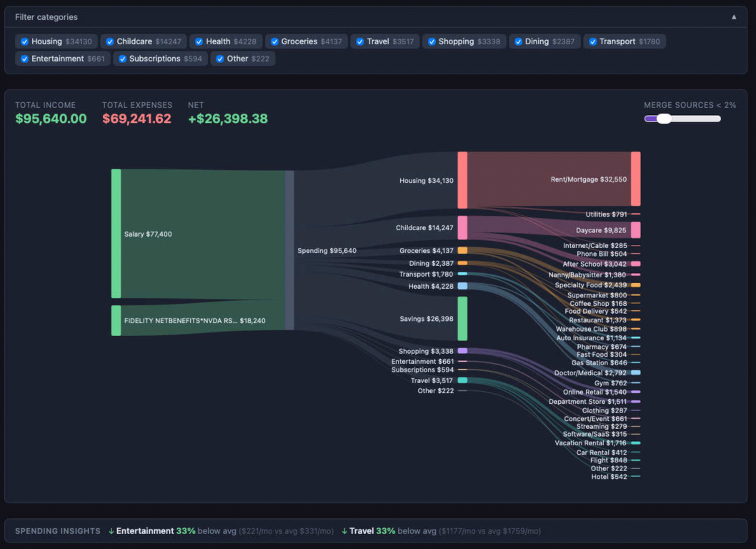Toggle the Health category checkbox
756x549 pixels.
pyautogui.click(x=199, y=41)
